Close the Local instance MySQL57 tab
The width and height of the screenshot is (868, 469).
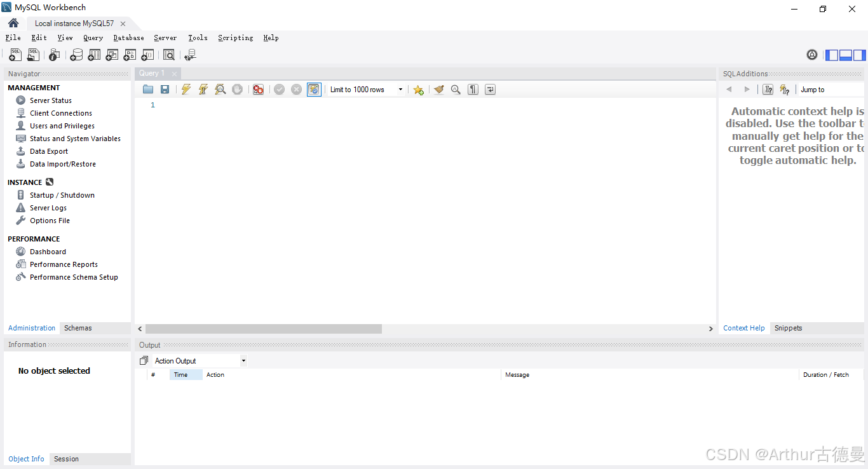tap(123, 24)
